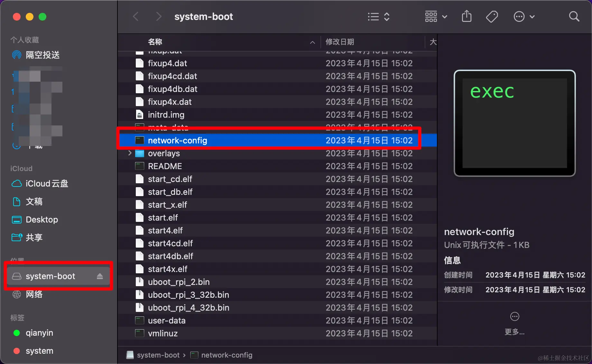This screenshot has height=364, width=592.
Task: Open the list view options control
Action: point(379,17)
